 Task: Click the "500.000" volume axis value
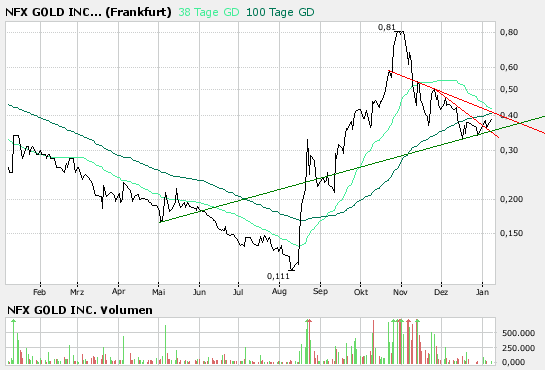518,333
